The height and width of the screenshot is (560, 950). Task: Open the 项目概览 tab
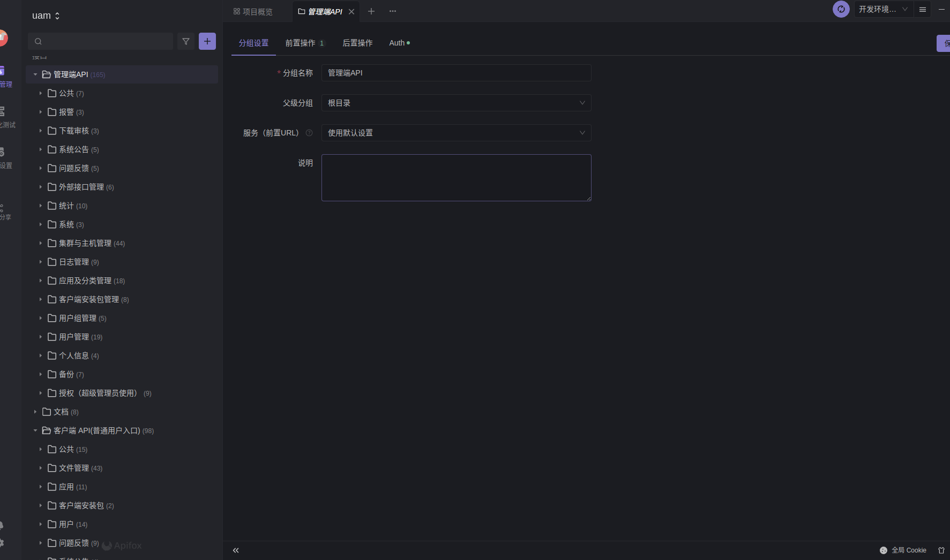[x=253, y=12]
